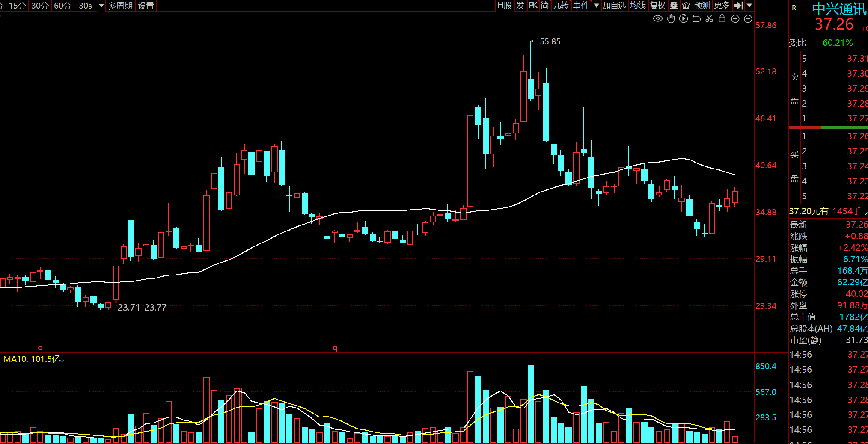
Task: Select the scissors cut tool
Action: pos(709,18)
